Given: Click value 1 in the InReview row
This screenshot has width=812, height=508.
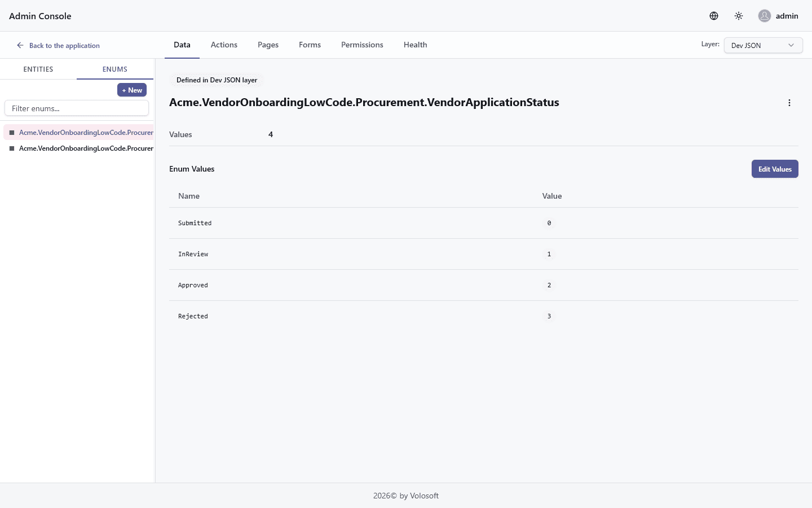Looking at the screenshot, I should point(549,254).
